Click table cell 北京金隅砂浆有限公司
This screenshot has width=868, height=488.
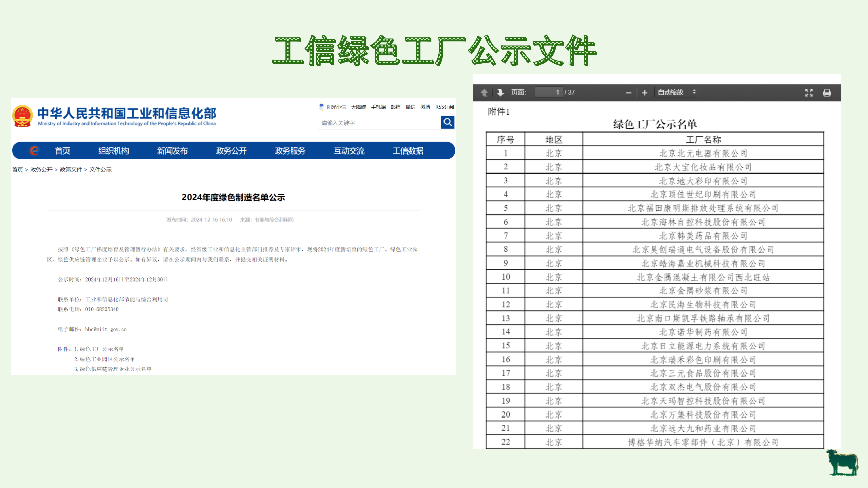click(703, 291)
